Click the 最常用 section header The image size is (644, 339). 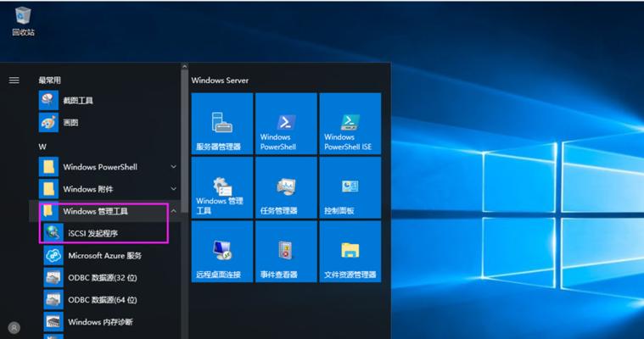tap(49, 81)
